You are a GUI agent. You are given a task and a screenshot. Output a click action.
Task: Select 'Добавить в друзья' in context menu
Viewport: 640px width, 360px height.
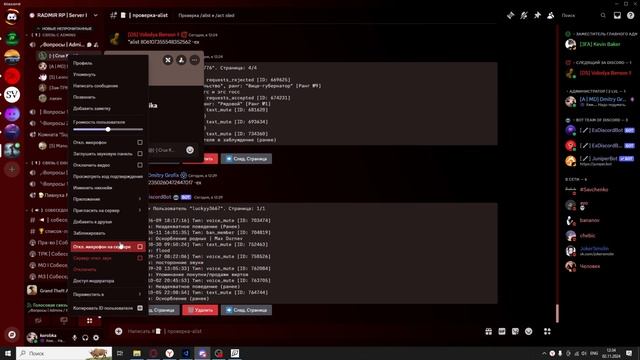pyautogui.click(x=107, y=222)
